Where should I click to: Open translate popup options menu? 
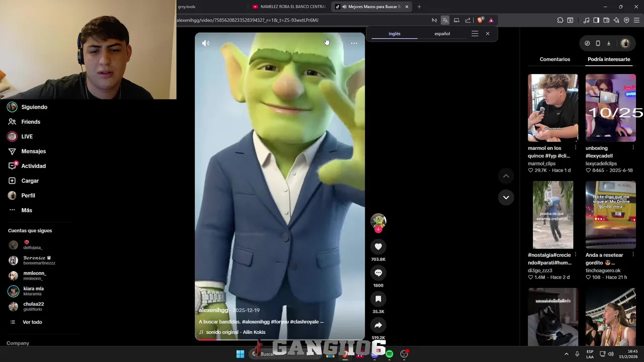click(x=474, y=34)
